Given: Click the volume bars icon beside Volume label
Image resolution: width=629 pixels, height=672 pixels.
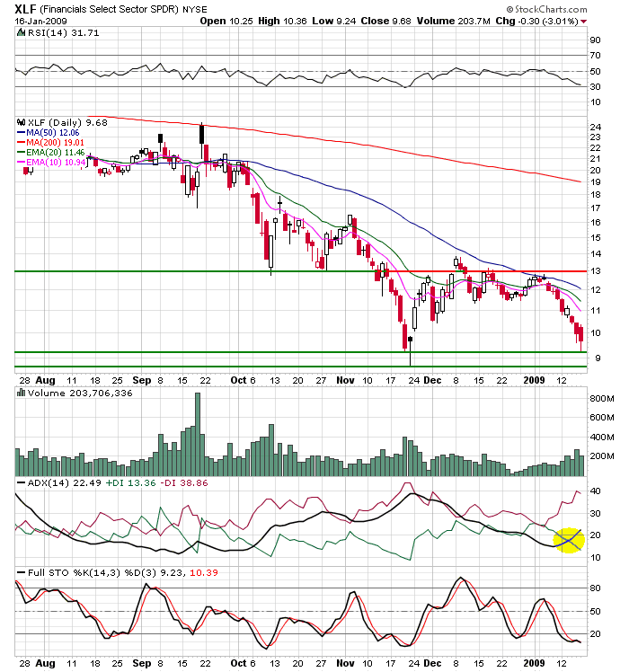Looking at the screenshot, I should (x=21, y=393).
